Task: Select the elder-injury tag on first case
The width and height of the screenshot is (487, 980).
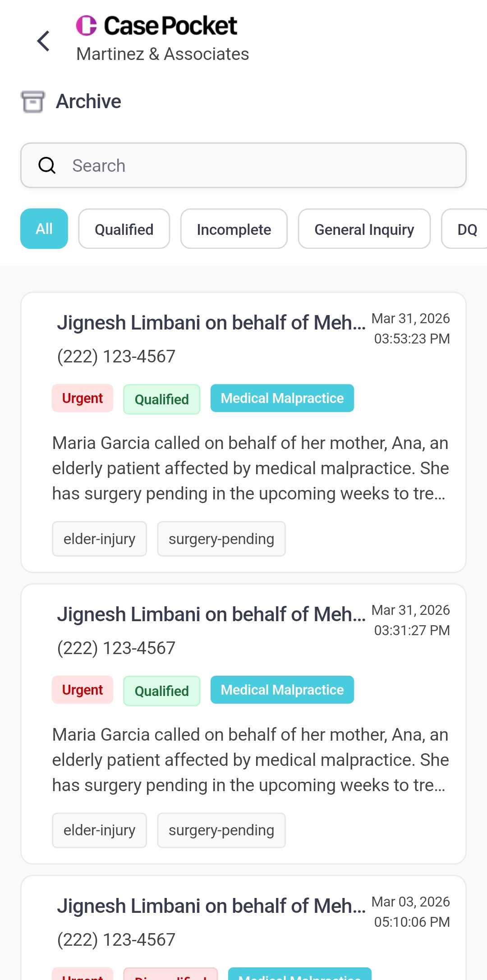Action: [x=99, y=539]
